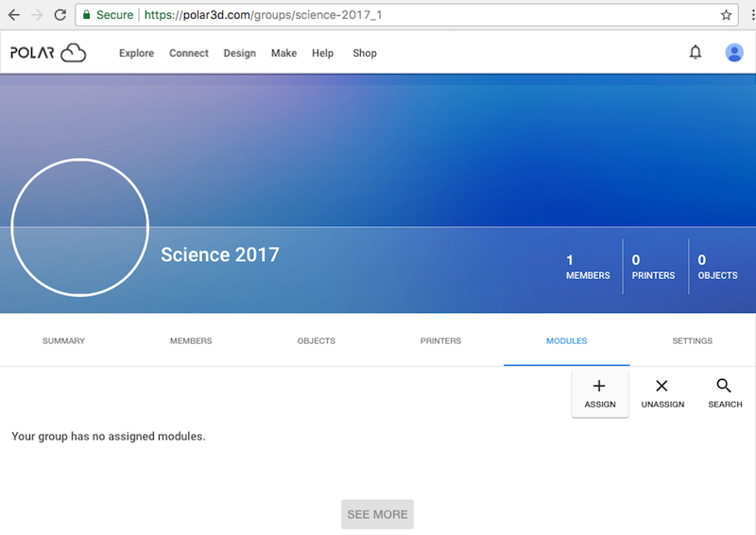Reload the page with the refresh icon
The image size is (756, 535).
tap(60, 15)
